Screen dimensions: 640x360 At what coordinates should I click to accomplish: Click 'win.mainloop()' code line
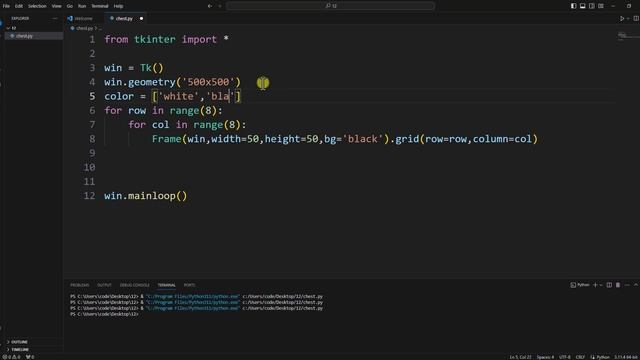click(146, 196)
